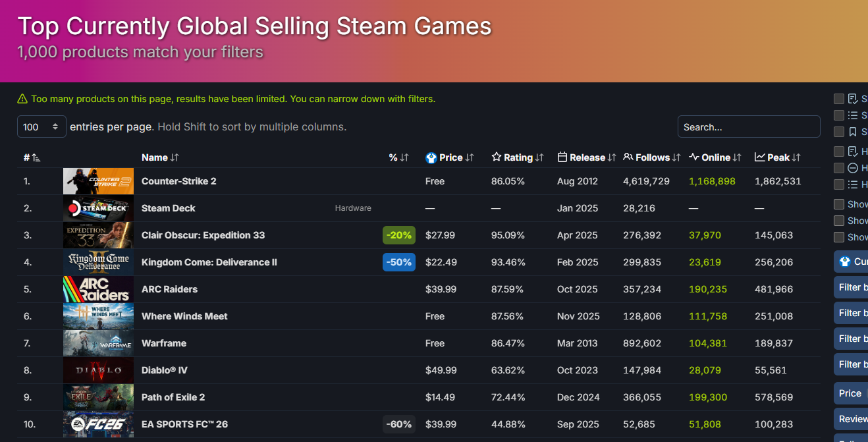This screenshot has height=442, width=868.
Task: Open the 100 entries per page dropdown
Action: (x=41, y=127)
